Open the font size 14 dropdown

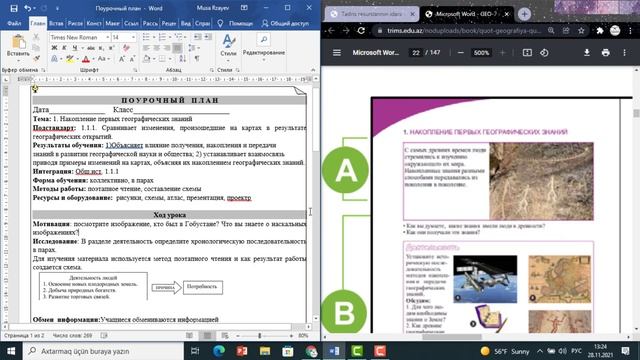pos(133,37)
